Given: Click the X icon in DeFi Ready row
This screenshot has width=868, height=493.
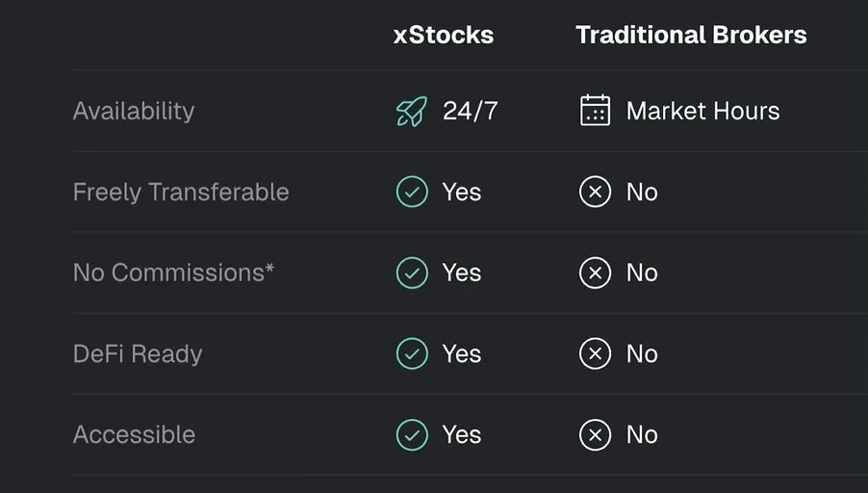Looking at the screenshot, I should coord(595,353).
